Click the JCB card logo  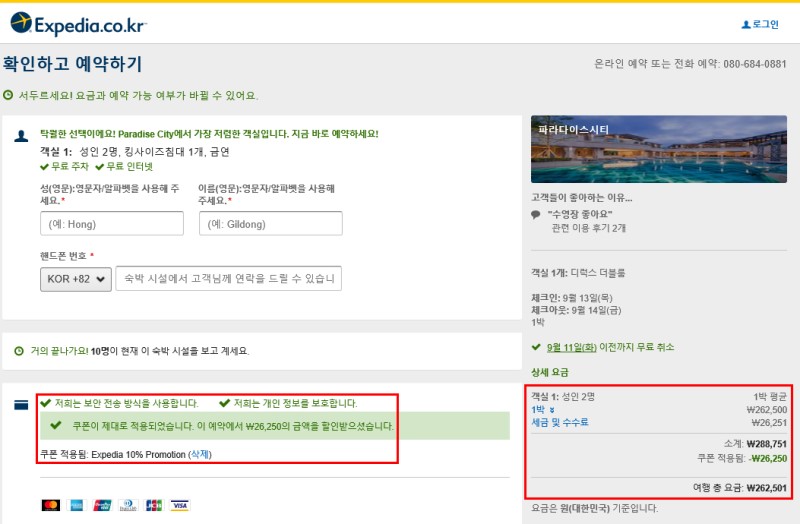154,505
